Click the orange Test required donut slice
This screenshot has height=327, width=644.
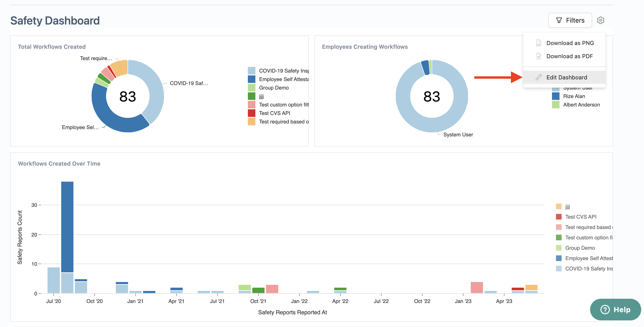[x=121, y=68]
